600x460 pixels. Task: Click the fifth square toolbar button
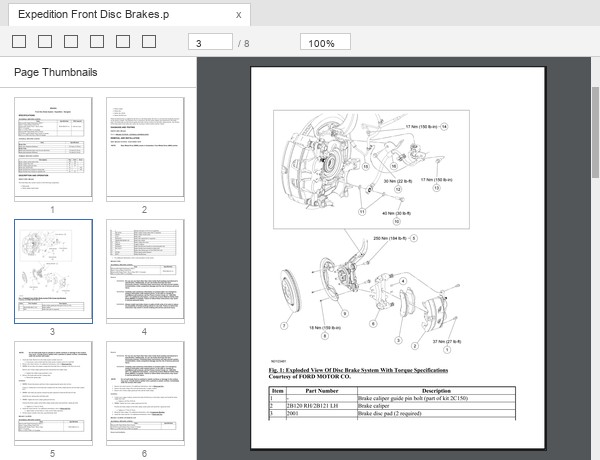[123, 42]
